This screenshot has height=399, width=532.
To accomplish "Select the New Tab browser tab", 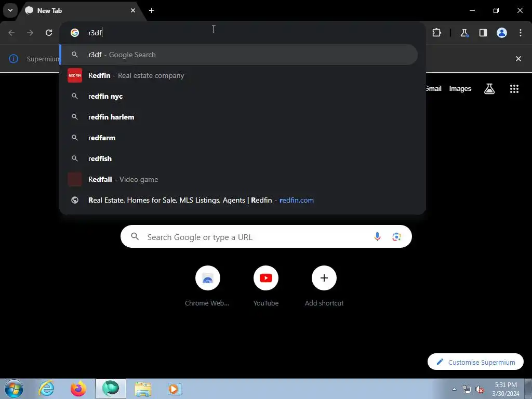I will pyautogui.click(x=81, y=10).
